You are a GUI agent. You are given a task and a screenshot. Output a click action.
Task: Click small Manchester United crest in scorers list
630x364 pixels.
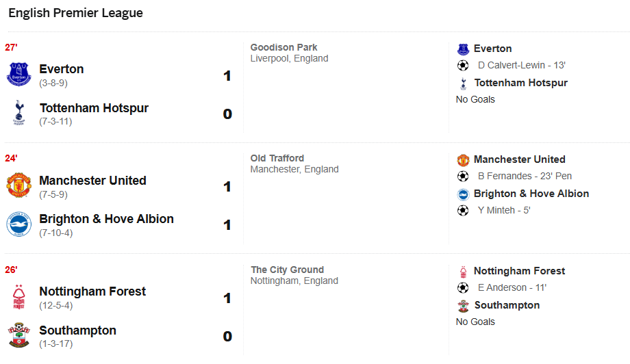coord(464,160)
